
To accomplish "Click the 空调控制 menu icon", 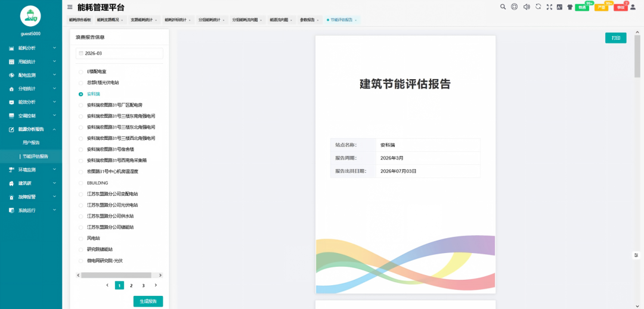I will coord(11,116).
